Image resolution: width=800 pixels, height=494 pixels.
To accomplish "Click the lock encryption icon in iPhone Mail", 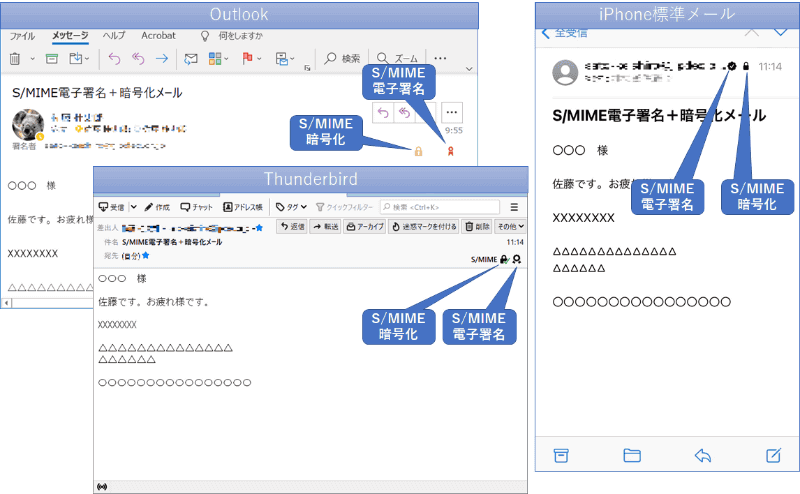I will [x=746, y=66].
